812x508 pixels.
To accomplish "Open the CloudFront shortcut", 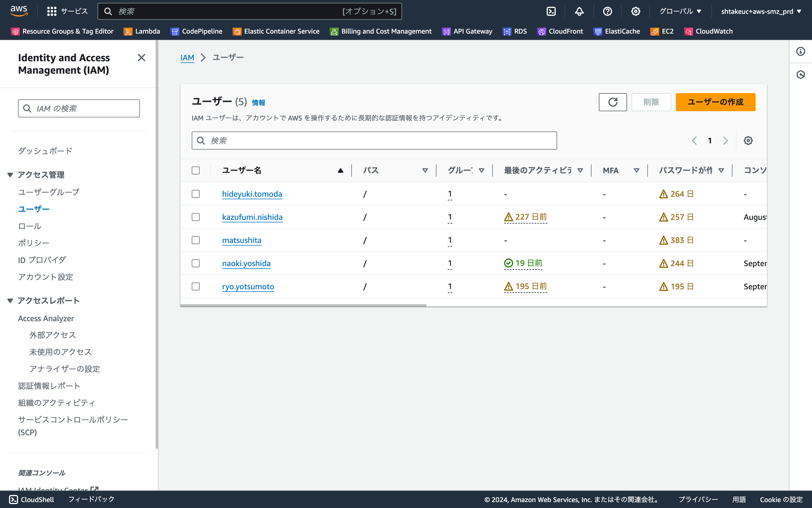I will [560, 31].
